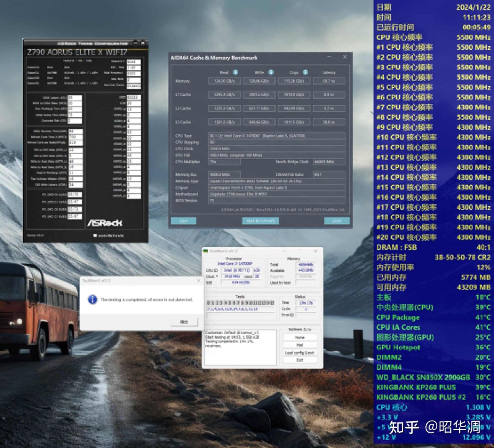The width and height of the screenshot is (494, 448).
Task: Select the Command Rate (CR) field
Action: pyautogui.click(x=75, y=121)
